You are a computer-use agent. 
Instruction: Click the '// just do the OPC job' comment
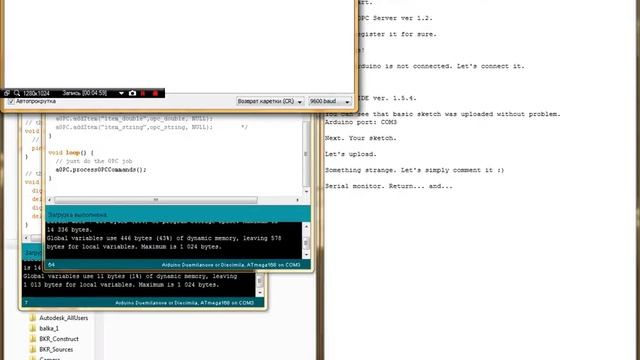[93, 161]
